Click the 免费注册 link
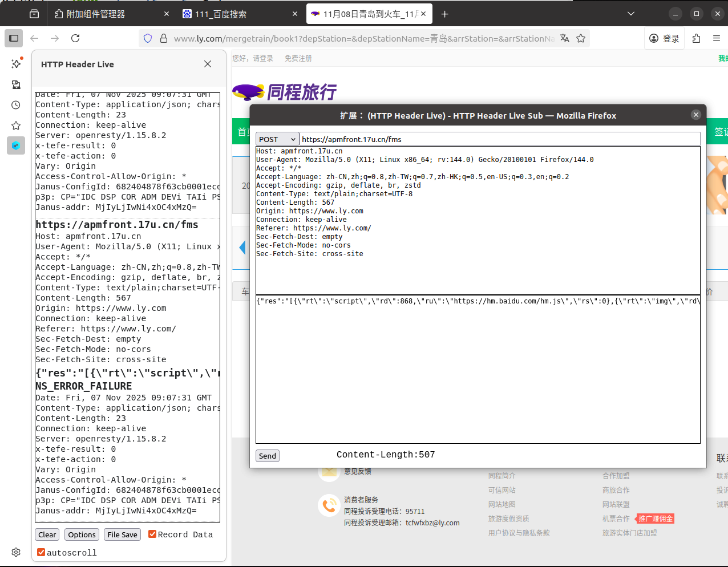The height and width of the screenshot is (567, 728). tap(298, 58)
